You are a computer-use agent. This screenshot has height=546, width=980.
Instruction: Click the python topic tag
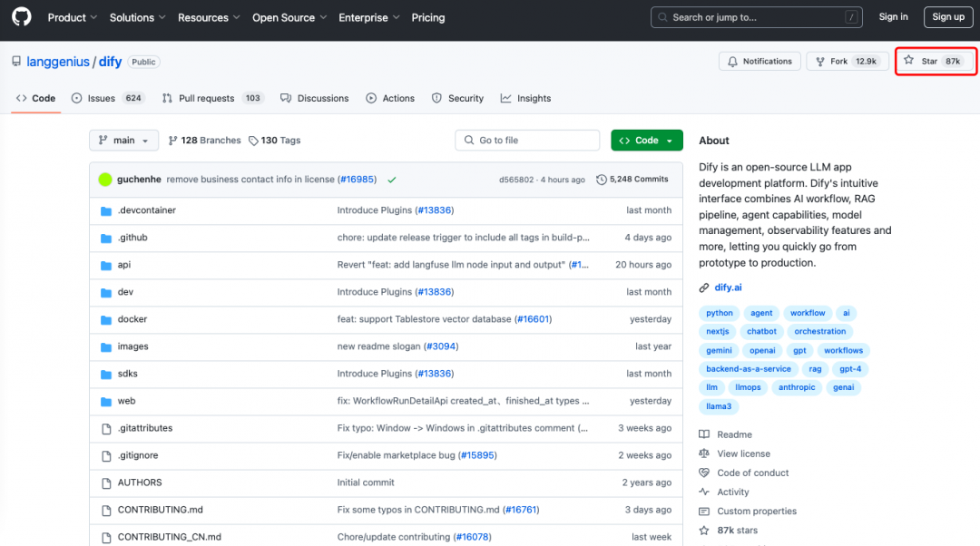click(x=720, y=313)
